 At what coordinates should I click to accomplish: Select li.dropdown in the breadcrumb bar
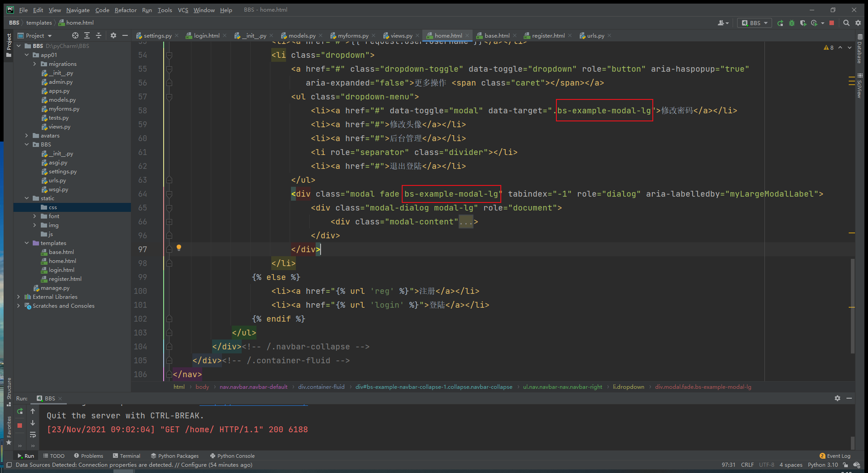[629, 387]
